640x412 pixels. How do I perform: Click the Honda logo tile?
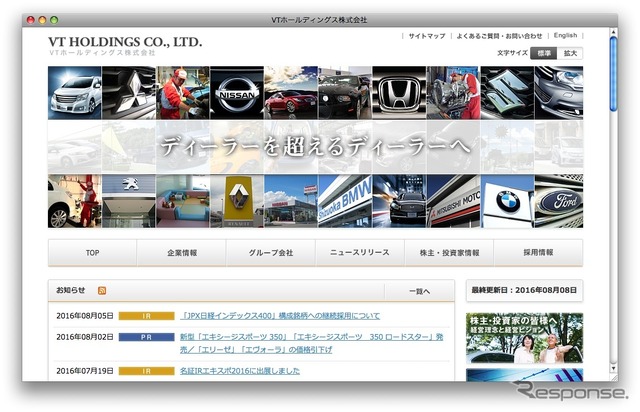pyautogui.click(x=399, y=93)
